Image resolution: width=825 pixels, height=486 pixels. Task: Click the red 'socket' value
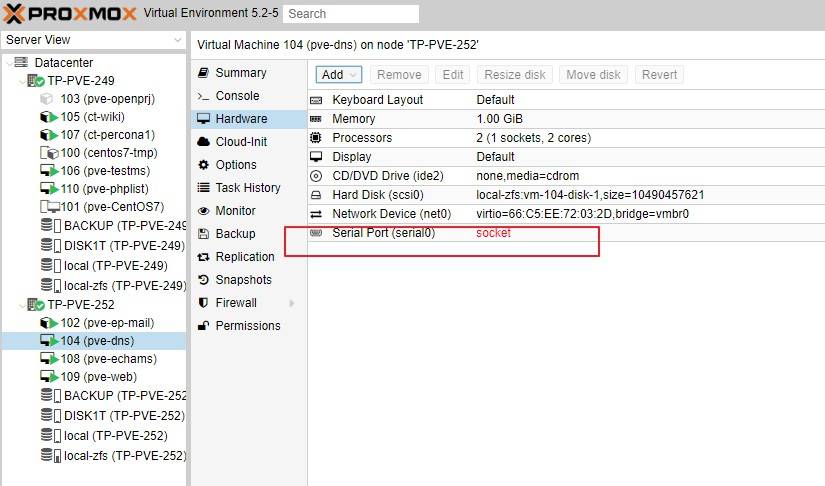pos(494,232)
